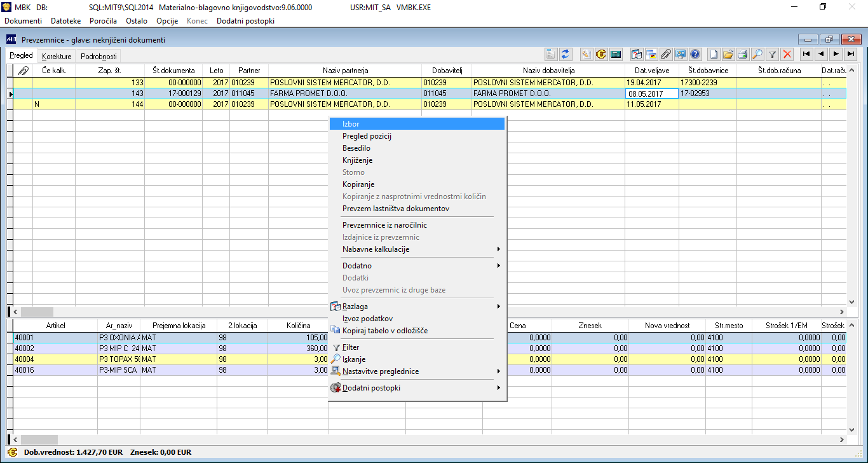868x463 pixels.
Task: Open the Opcije menu in menu bar
Action: tap(167, 21)
